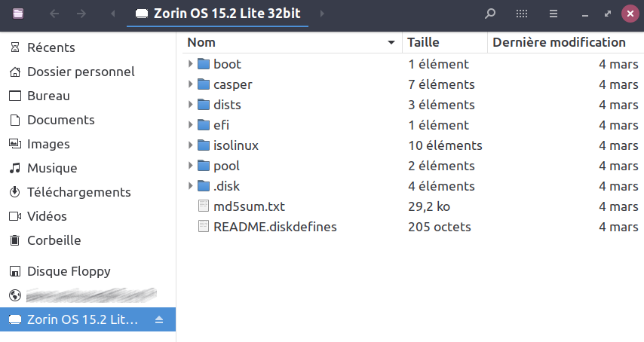The height and width of the screenshot is (342, 644).
Task: Go forward with the right arrow
Action: click(81, 14)
